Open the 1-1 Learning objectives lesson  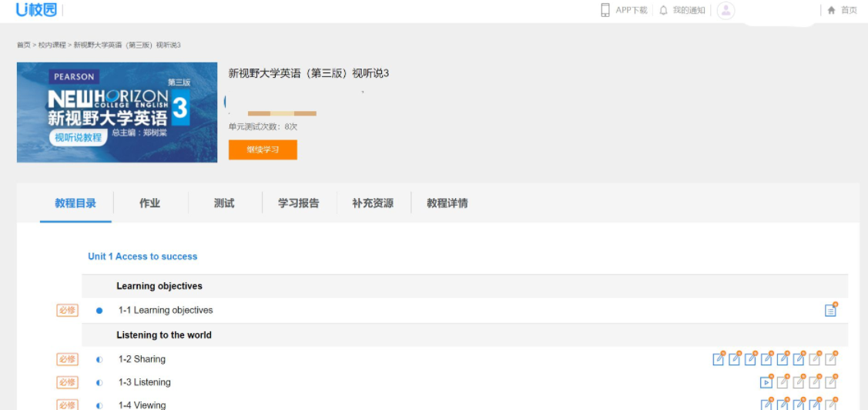tap(166, 311)
